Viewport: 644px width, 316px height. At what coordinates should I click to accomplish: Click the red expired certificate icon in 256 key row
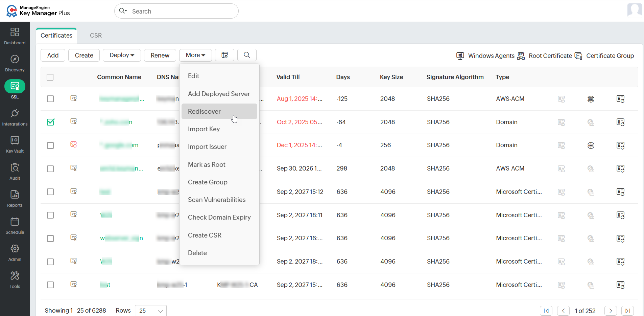[x=73, y=145]
